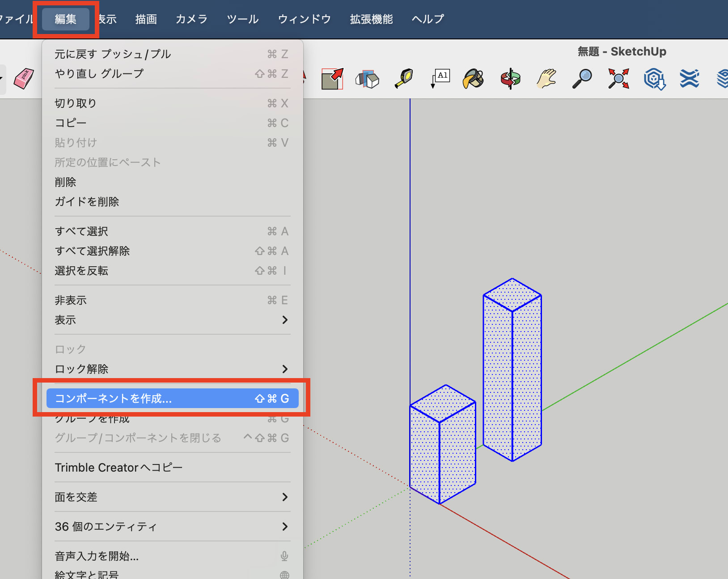728x579 pixels.
Task: Open the ヘルプ menu
Action: 427,19
